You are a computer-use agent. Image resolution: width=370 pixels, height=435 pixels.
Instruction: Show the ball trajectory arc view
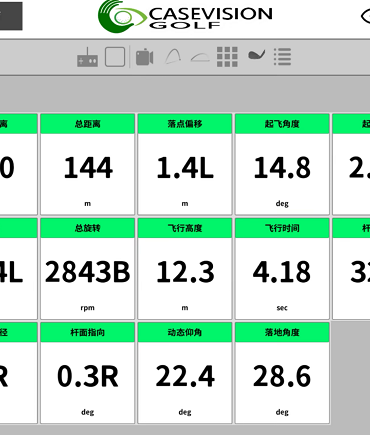click(x=173, y=57)
